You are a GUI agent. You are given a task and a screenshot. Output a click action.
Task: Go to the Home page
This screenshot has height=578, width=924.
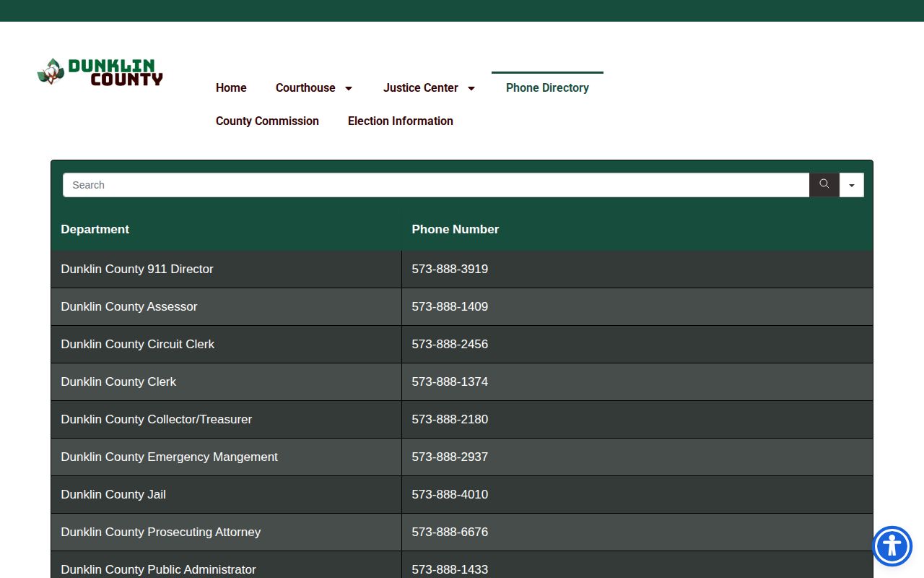(231, 87)
